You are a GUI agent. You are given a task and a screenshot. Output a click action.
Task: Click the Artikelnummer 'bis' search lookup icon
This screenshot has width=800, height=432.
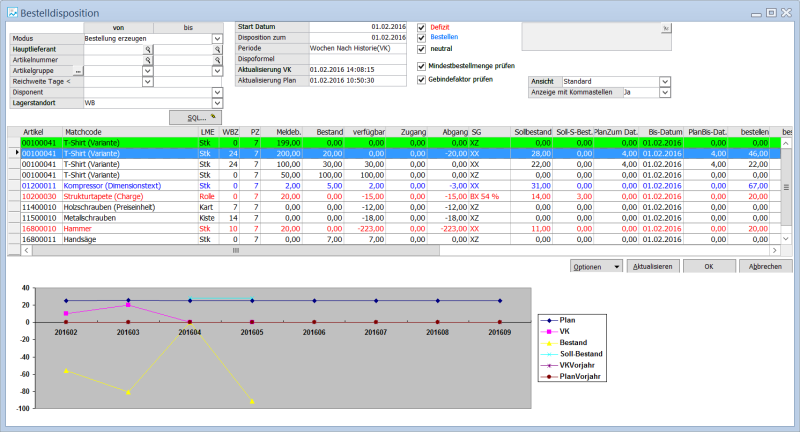click(216, 60)
